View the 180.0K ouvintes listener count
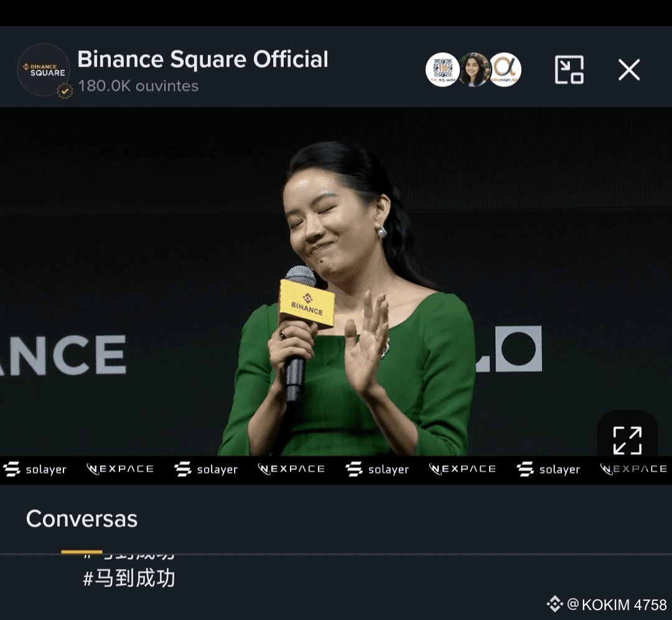This screenshot has width=672, height=620. pos(138,86)
